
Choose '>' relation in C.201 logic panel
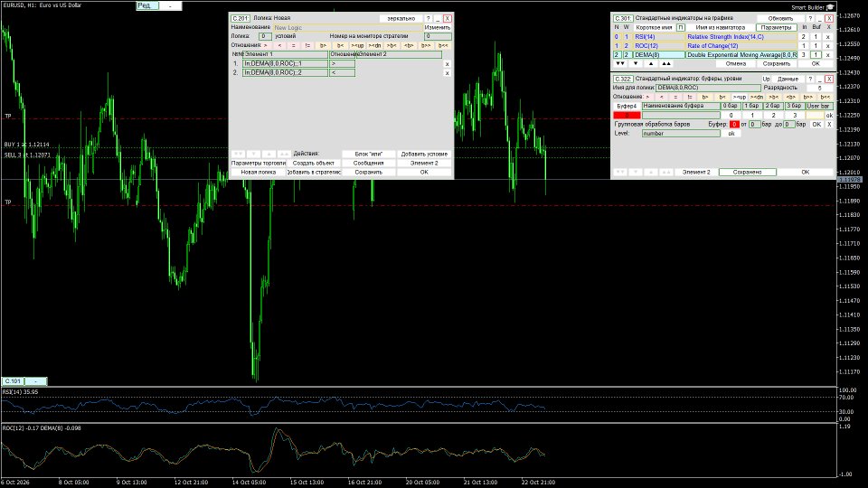click(x=266, y=45)
